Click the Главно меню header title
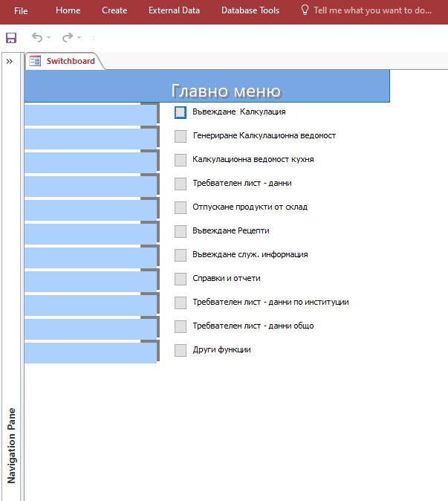The image size is (448, 501). (x=226, y=91)
